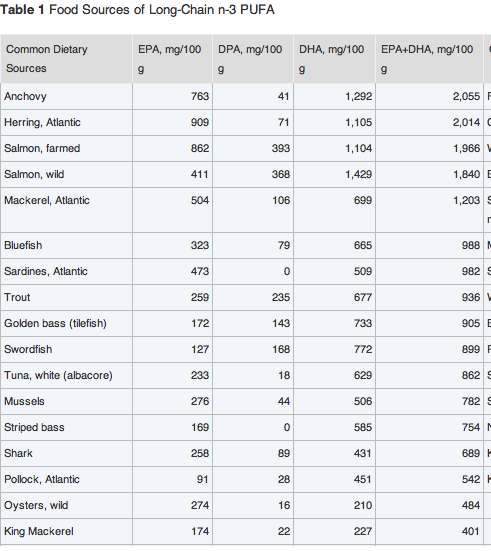Click the Swordfish EPA+DHA value 899
This screenshot has width=491, height=551.
(471, 349)
